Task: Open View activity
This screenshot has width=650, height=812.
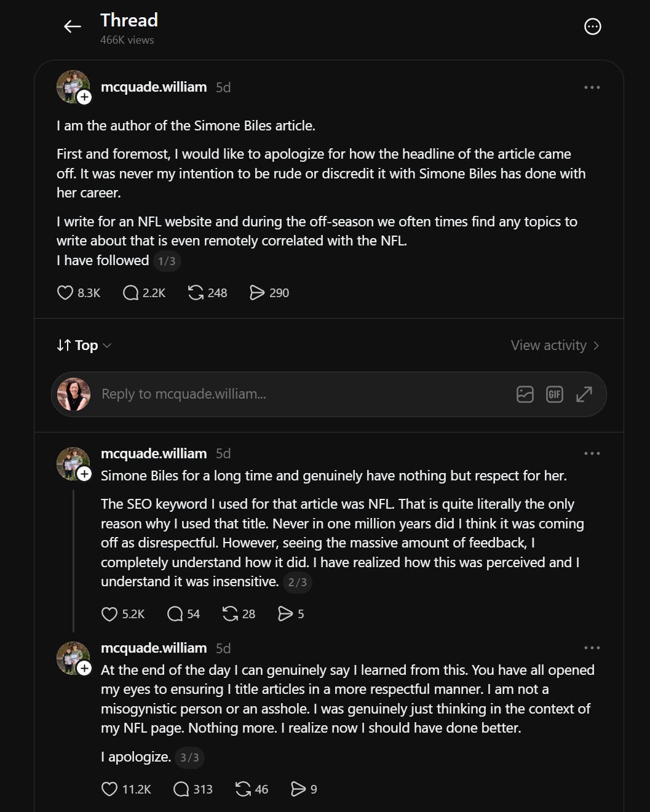Action: point(555,345)
